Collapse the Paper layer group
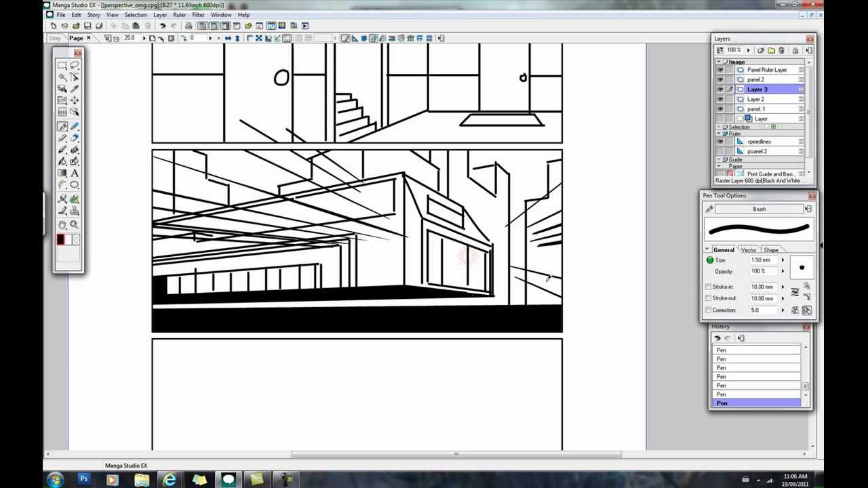868x488 pixels. tap(719, 166)
